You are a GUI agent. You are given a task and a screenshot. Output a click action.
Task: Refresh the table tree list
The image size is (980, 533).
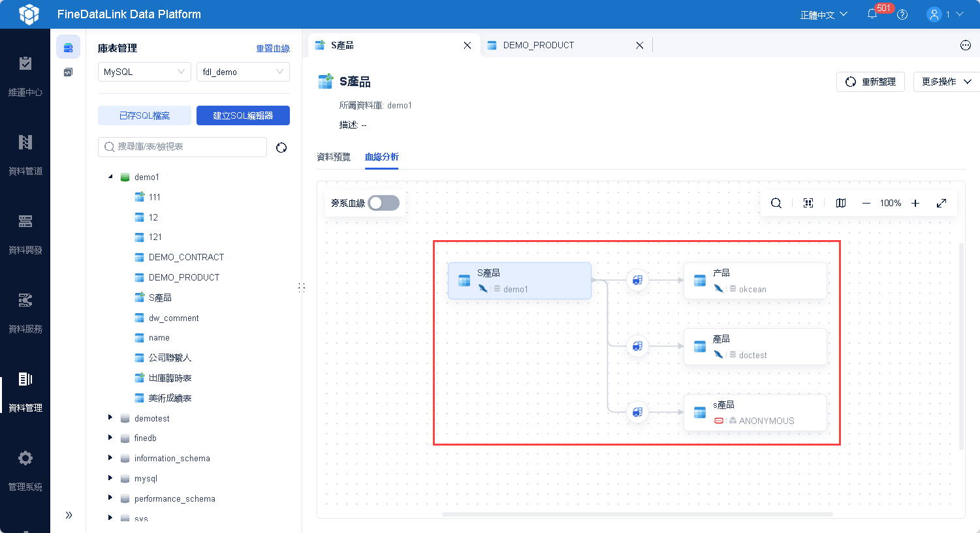[x=281, y=147]
